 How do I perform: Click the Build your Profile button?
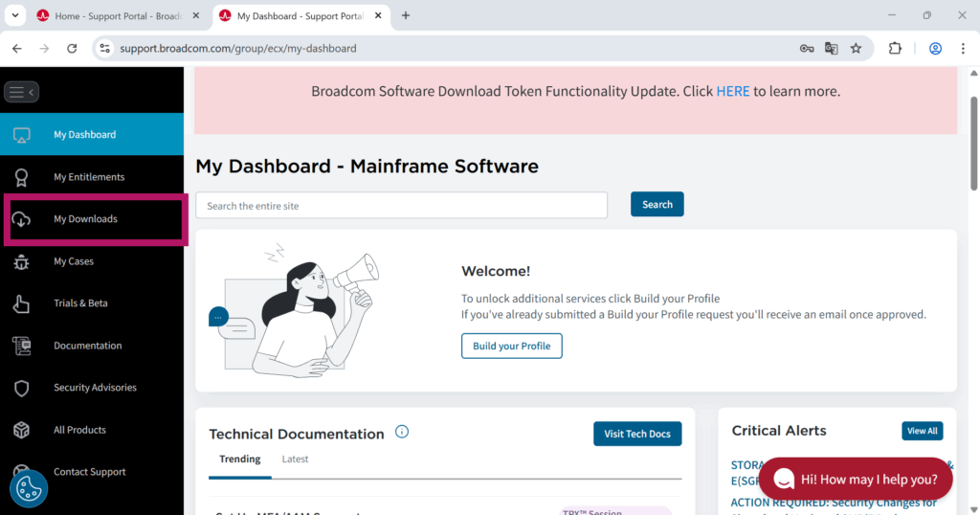tap(511, 346)
